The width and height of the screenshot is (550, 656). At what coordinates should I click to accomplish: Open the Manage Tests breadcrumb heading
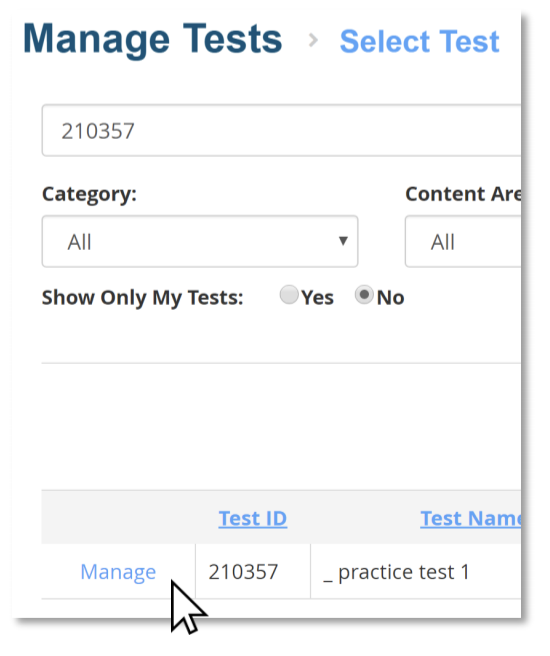pyautogui.click(x=153, y=40)
